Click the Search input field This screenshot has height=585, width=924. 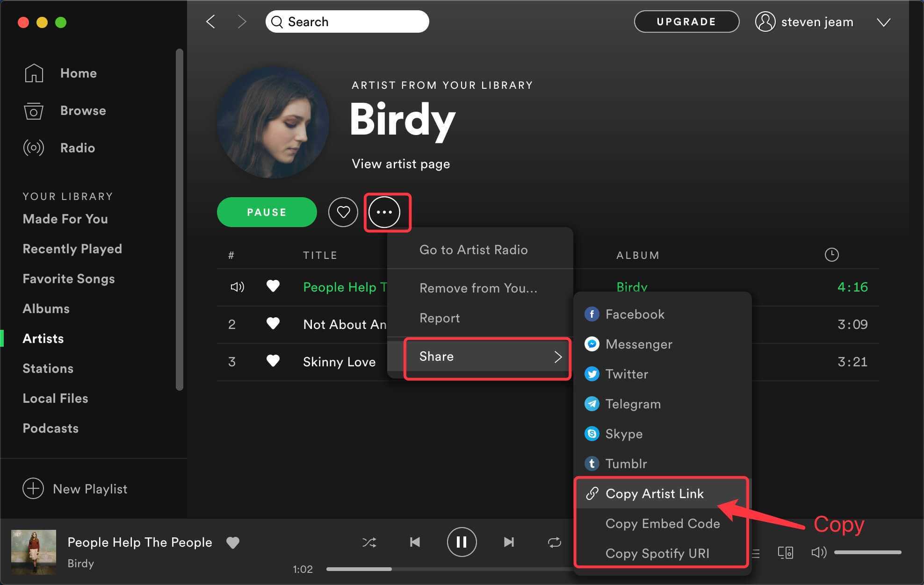pyautogui.click(x=347, y=21)
